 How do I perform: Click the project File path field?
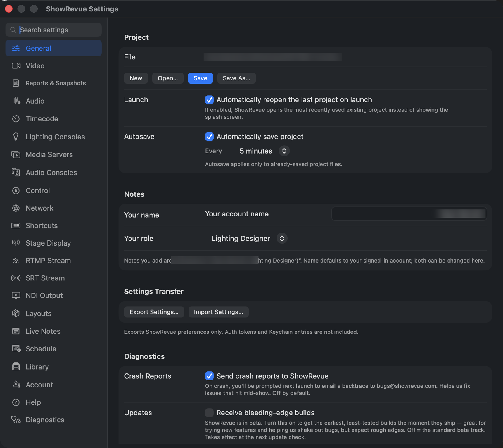273,57
